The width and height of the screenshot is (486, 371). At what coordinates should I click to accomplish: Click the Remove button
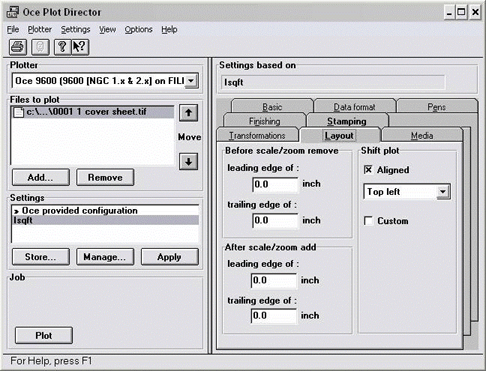(x=105, y=177)
